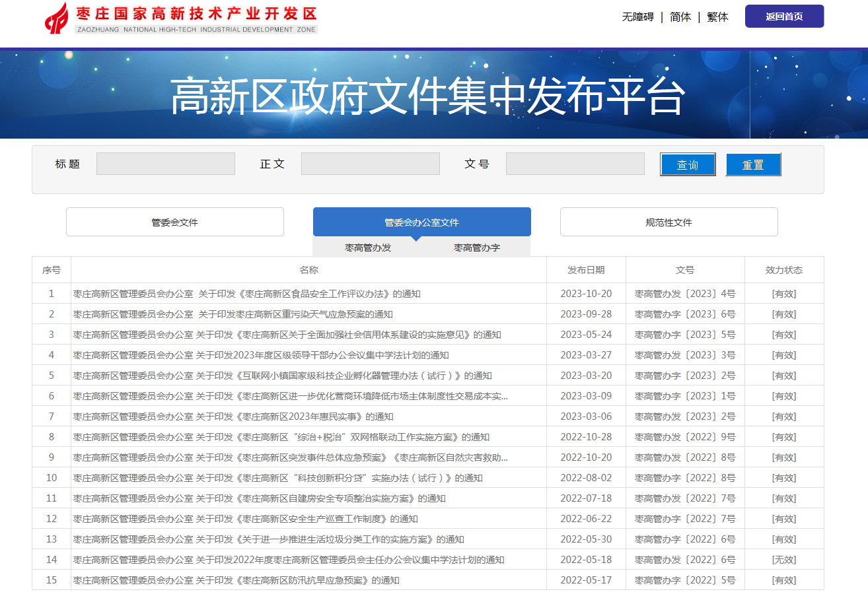The image size is (868, 602).
Task: Click the 返回首页 button
Action: click(784, 17)
